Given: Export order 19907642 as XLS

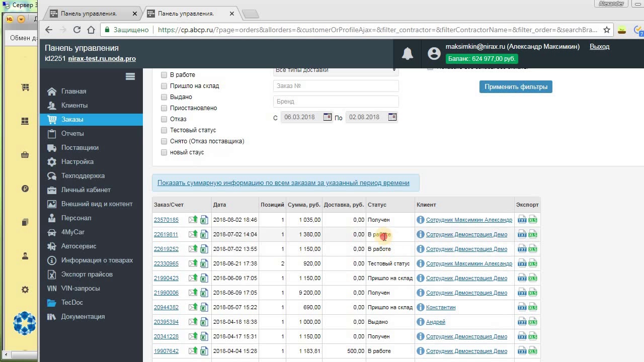Looking at the screenshot, I should click(x=533, y=351).
